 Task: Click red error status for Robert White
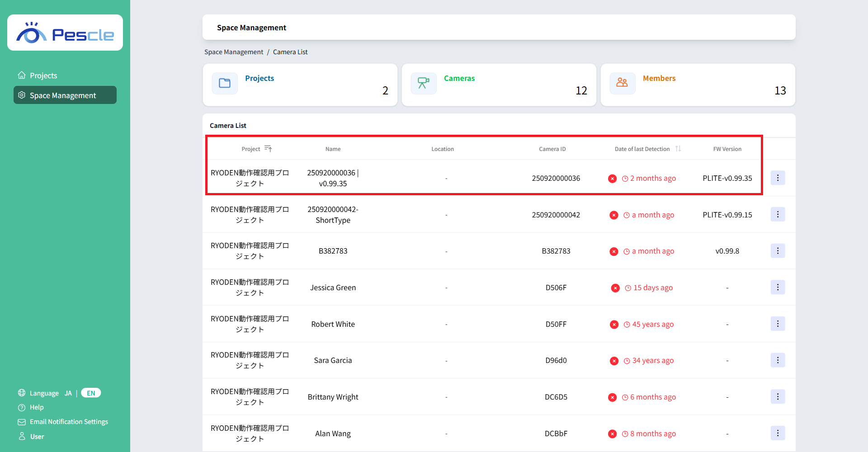click(x=614, y=325)
